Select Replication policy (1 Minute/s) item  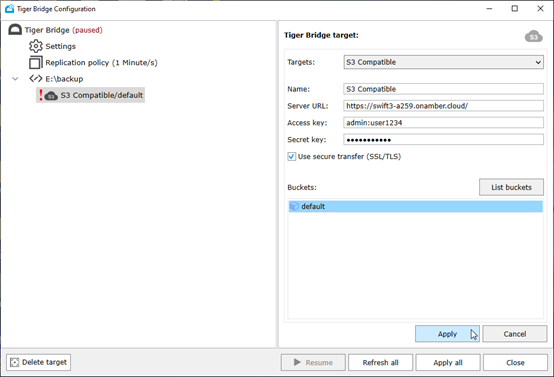pyautogui.click(x=101, y=63)
